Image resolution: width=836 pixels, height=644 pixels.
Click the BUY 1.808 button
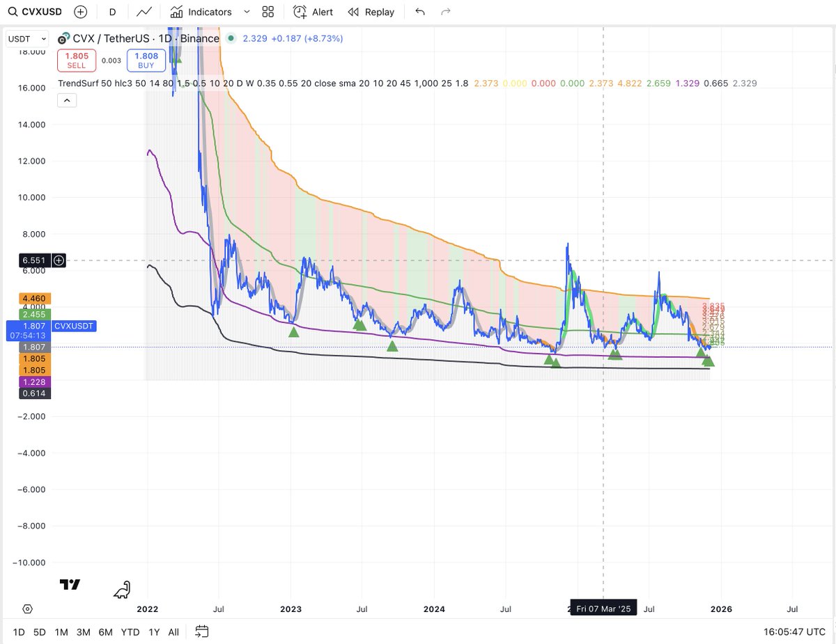tap(146, 61)
